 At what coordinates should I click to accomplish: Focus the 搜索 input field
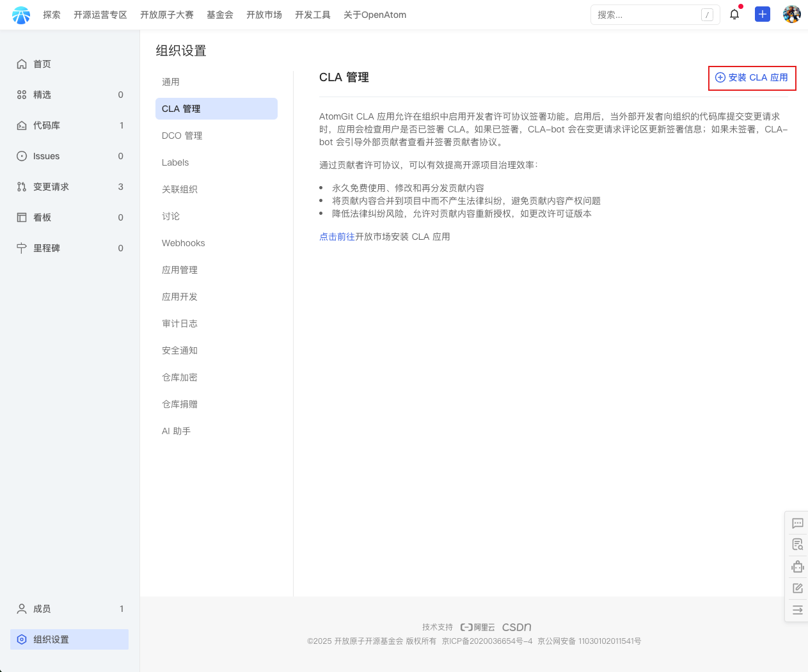646,15
